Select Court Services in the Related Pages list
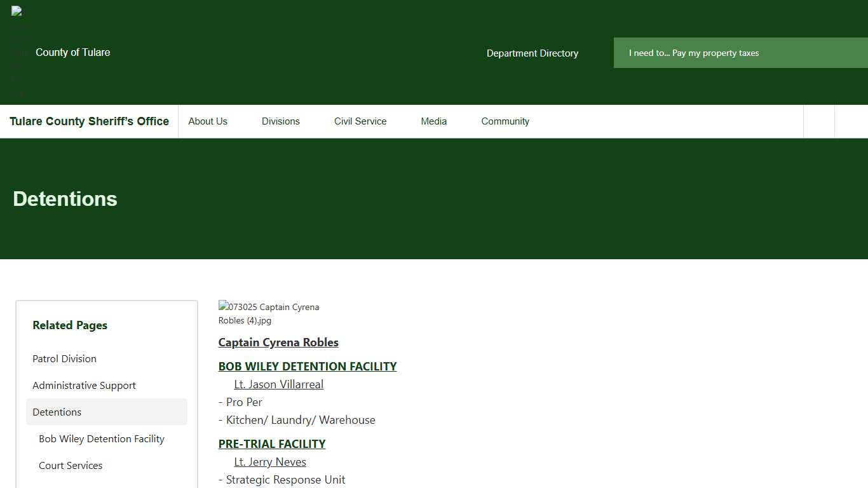 (x=71, y=465)
